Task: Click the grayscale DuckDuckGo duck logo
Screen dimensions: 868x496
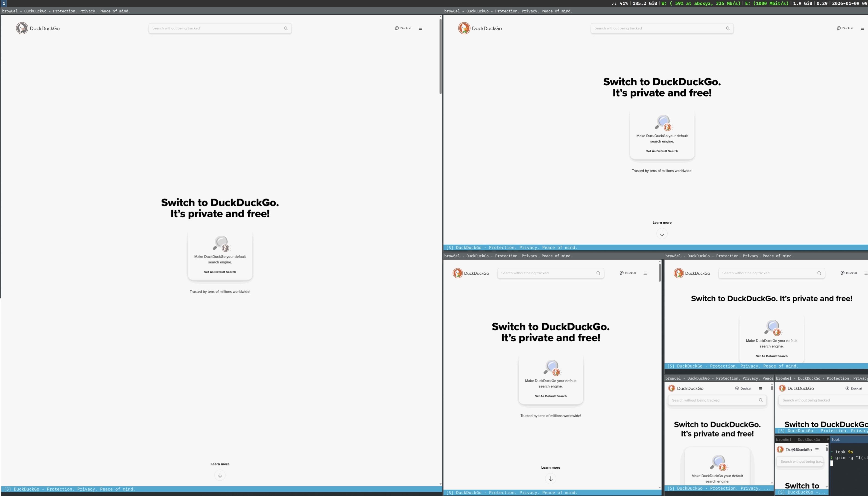Action: pyautogui.click(x=22, y=28)
